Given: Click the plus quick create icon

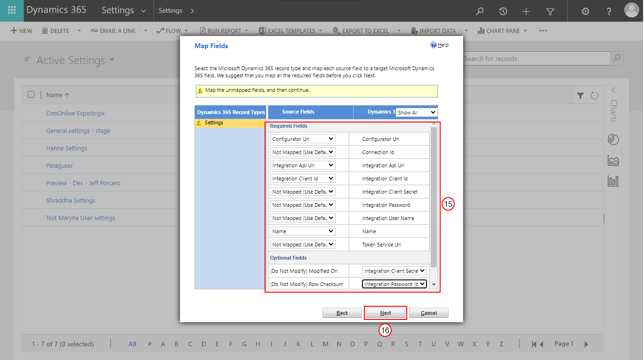Looking at the screenshot, I should tap(526, 11).
